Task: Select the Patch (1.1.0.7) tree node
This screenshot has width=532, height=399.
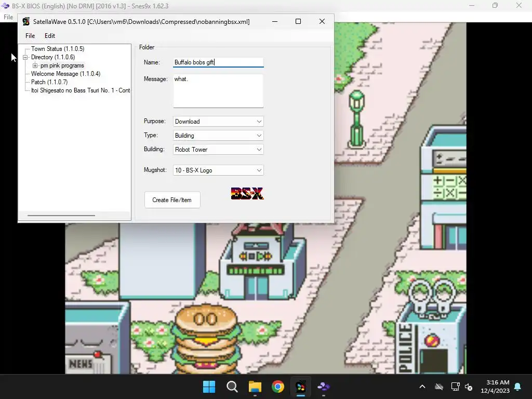Action: pyautogui.click(x=49, y=82)
